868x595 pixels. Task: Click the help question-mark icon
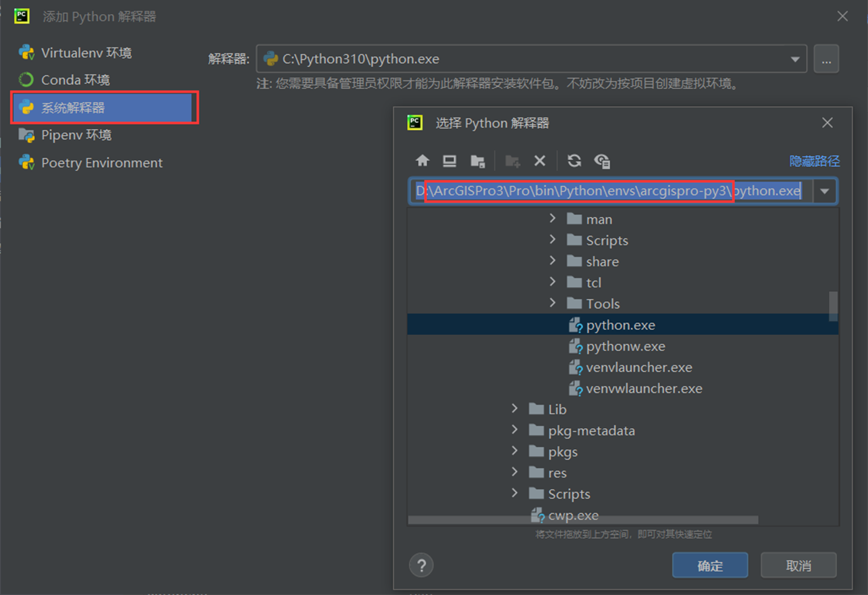click(421, 565)
